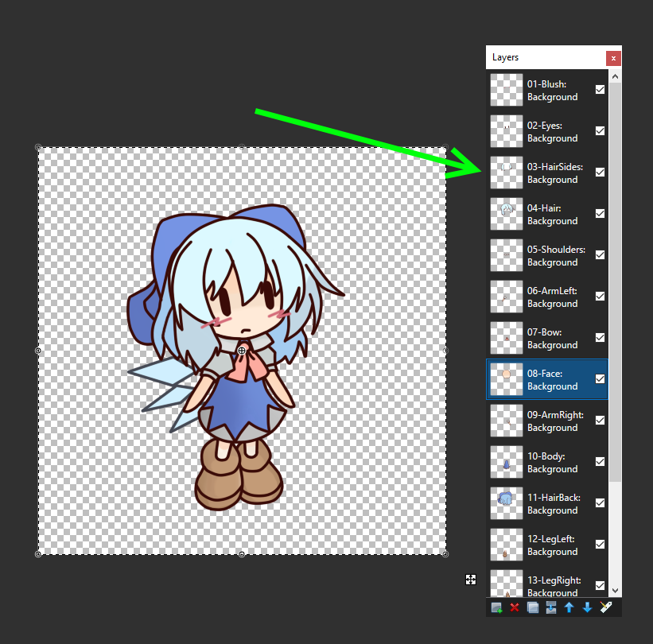
Task: Toggle visibility of 02-Eyes layer
Action: pos(601,130)
